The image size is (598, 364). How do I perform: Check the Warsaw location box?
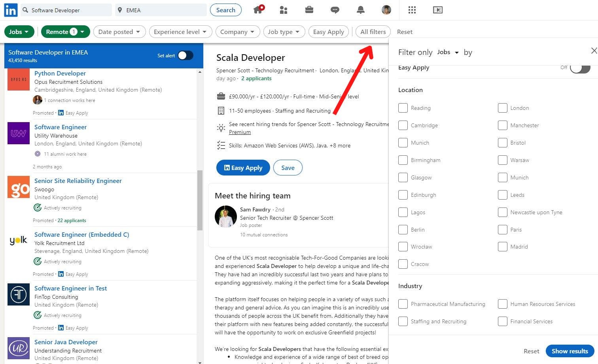(503, 160)
